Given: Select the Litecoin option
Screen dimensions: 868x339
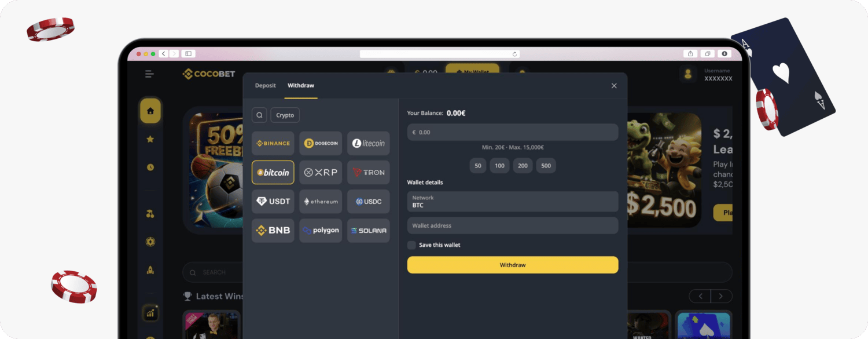Looking at the screenshot, I should 369,143.
